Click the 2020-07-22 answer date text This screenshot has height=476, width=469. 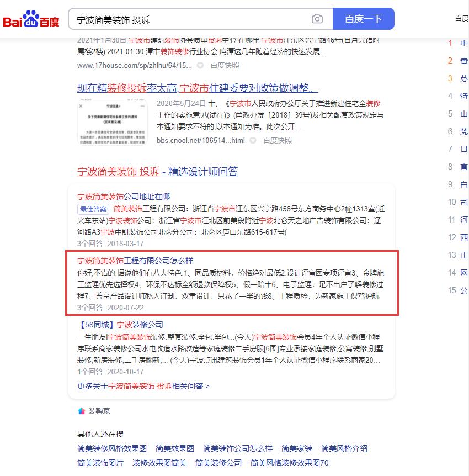tap(126, 308)
